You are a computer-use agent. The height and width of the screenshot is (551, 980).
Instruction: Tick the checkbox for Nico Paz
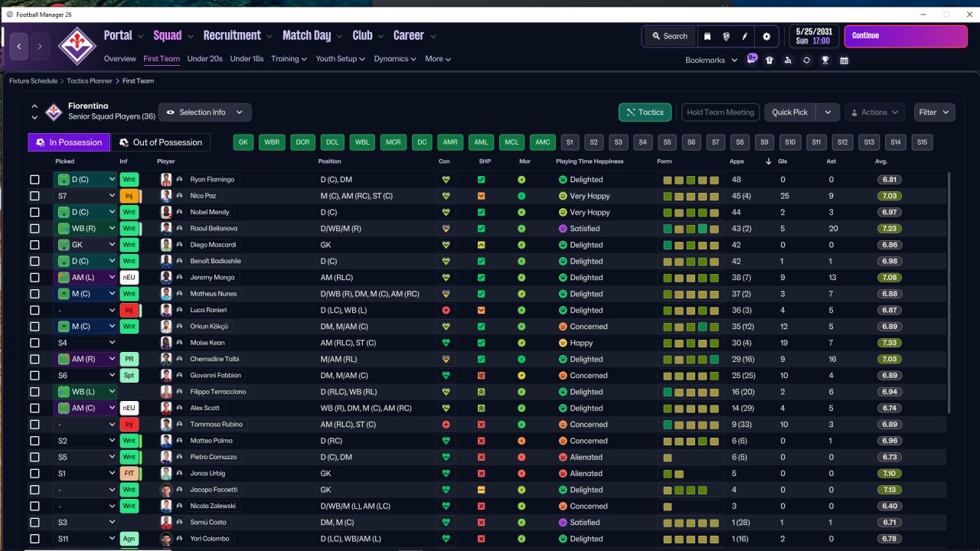tap(34, 196)
